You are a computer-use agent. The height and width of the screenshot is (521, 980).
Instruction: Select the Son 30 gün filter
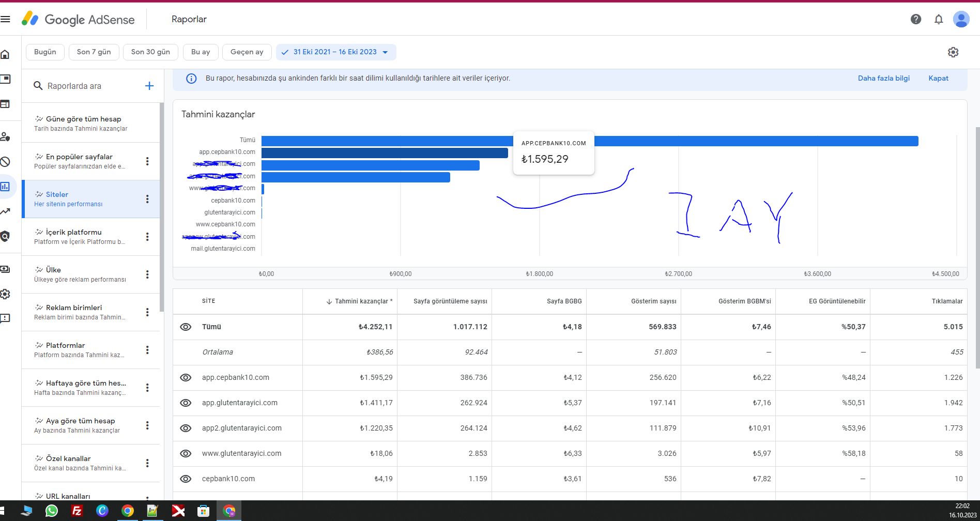pos(150,52)
